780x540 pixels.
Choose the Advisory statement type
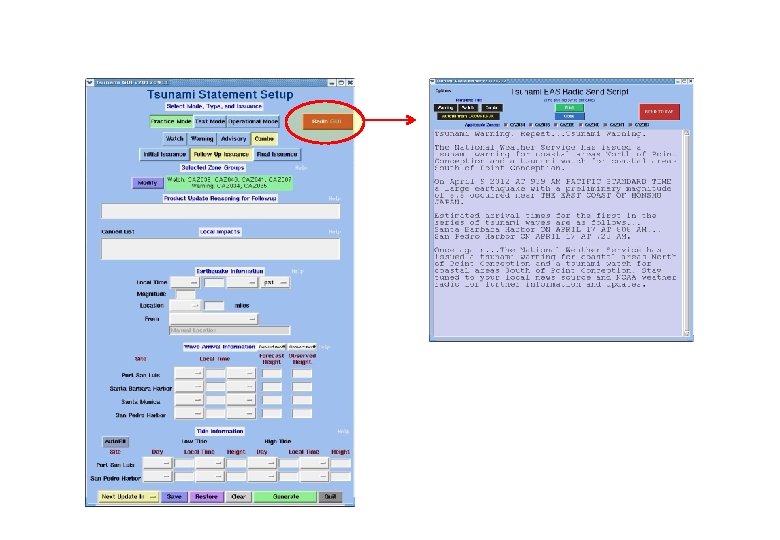pos(233,139)
